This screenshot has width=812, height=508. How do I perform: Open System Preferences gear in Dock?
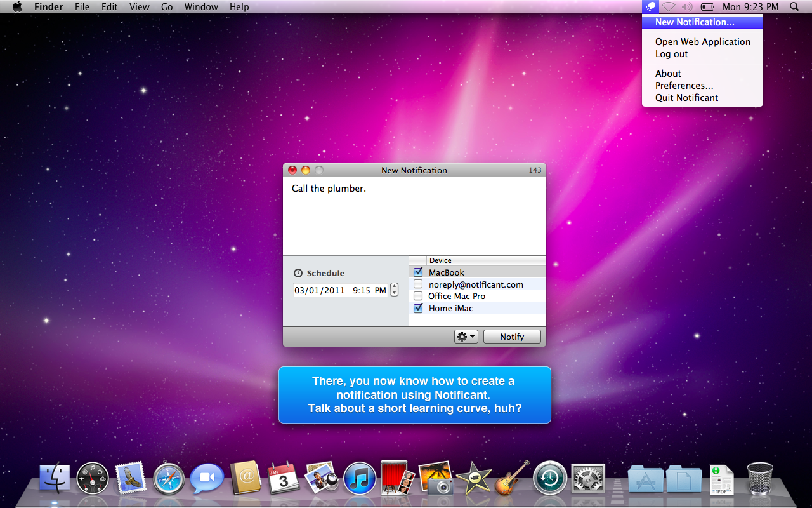pyautogui.click(x=588, y=479)
